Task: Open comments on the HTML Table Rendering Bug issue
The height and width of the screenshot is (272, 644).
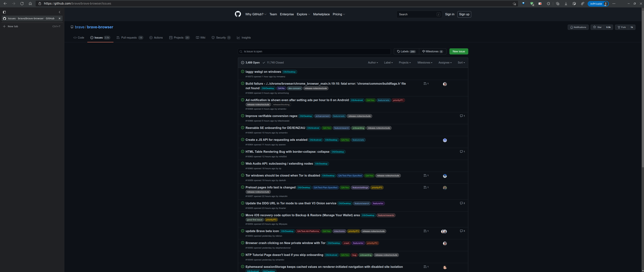Action: coord(462,151)
